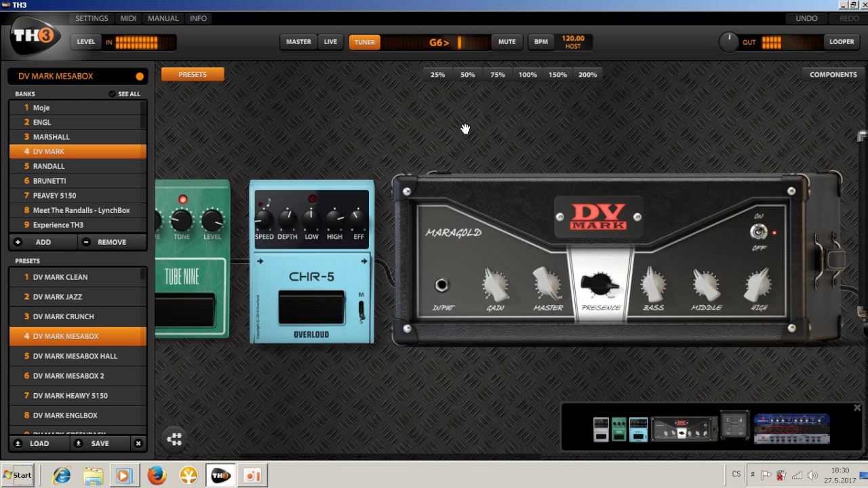Toggle the LOOPER button
Image resolution: width=868 pixels, height=488 pixels.
842,42
